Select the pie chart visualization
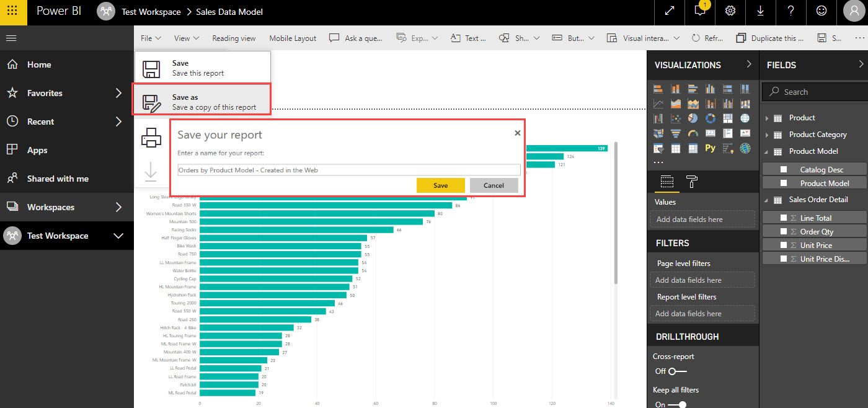This screenshot has width=868, height=408. click(693, 118)
